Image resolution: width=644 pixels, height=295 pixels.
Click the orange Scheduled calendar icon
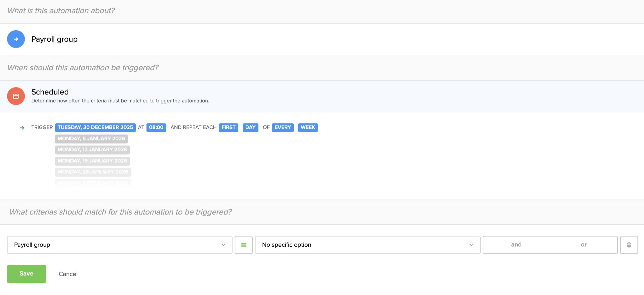(x=16, y=96)
